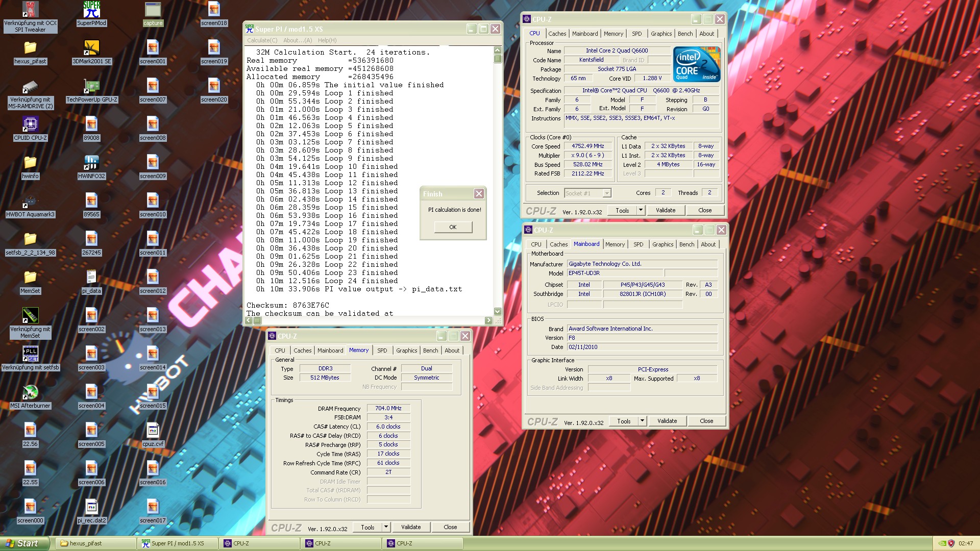
Task: Click the EP45T-UD3R model field
Action: [x=615, y=273]
